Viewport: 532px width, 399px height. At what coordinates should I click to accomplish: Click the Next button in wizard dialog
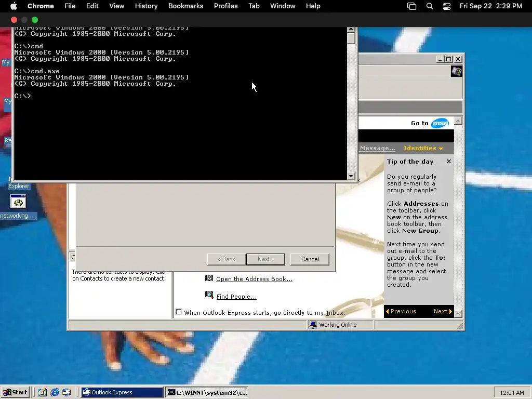point(265,259)
